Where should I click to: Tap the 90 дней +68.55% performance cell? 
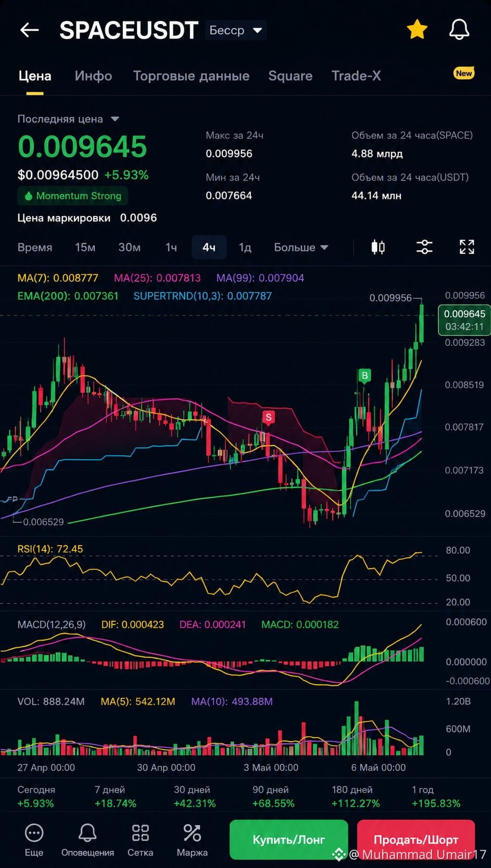(273, 797)
